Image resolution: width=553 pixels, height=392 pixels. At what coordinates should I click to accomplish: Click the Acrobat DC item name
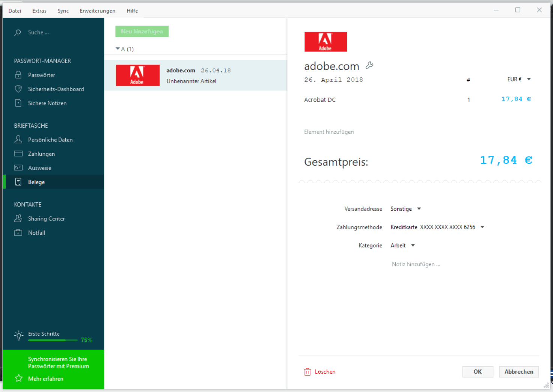[x=320, y=100]
